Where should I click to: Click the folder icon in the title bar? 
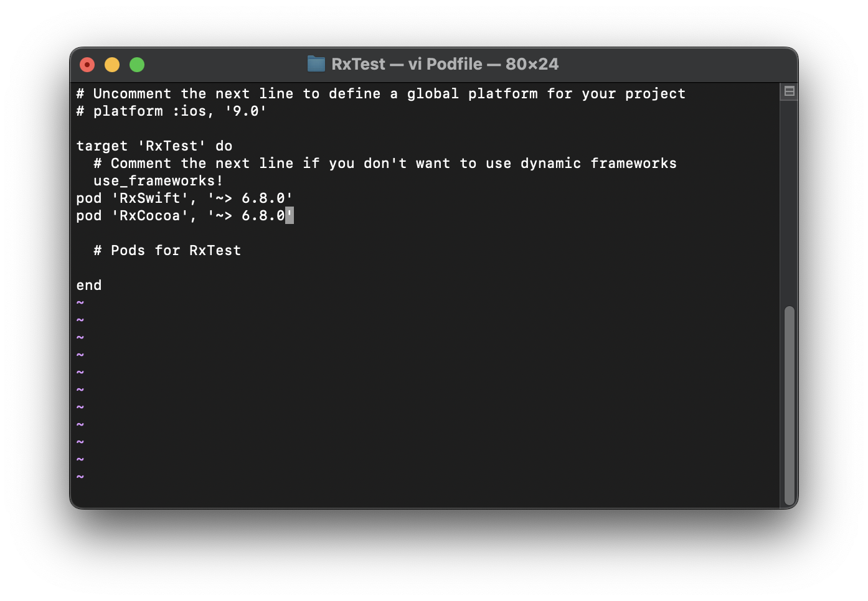click(x=316, y=64)
